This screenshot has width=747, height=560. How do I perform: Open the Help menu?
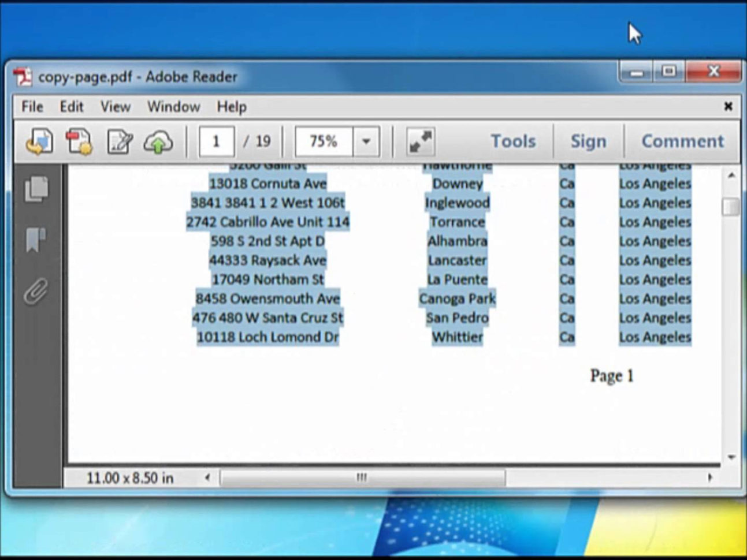[231, 107]
